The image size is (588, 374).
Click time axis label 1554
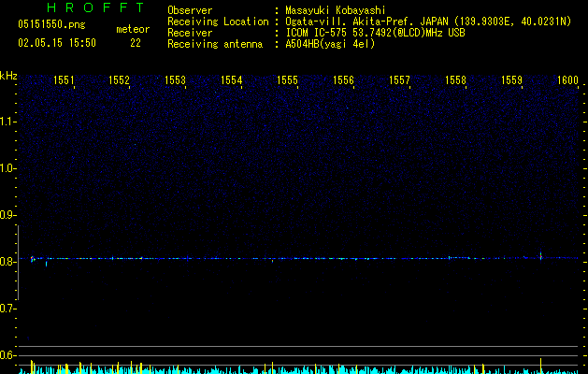click(x=232, y=80)
